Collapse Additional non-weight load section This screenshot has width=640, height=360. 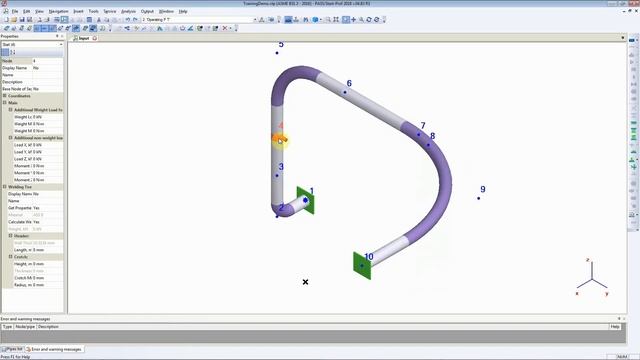(11, 138)
